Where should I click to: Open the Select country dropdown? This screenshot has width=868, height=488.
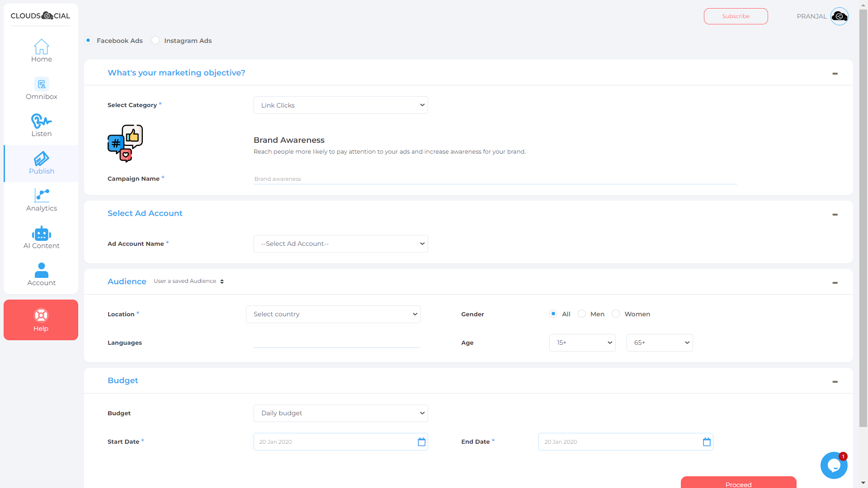[x=333, y=314]
